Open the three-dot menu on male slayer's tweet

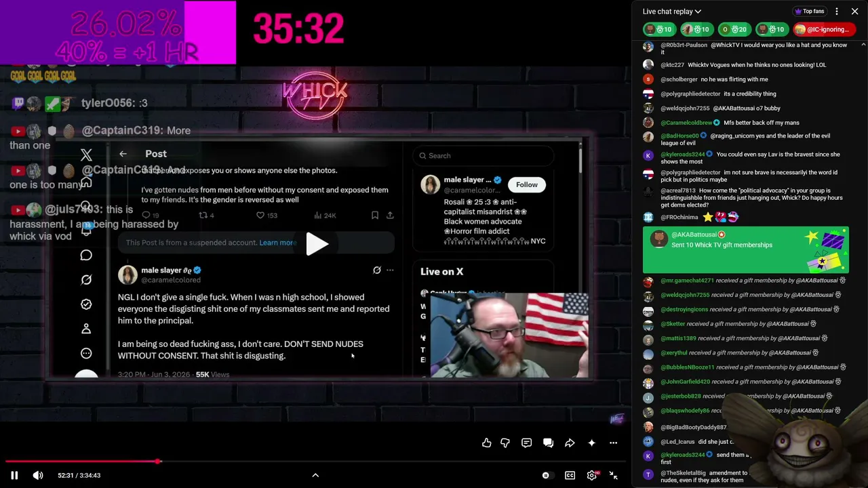[390, 270]
